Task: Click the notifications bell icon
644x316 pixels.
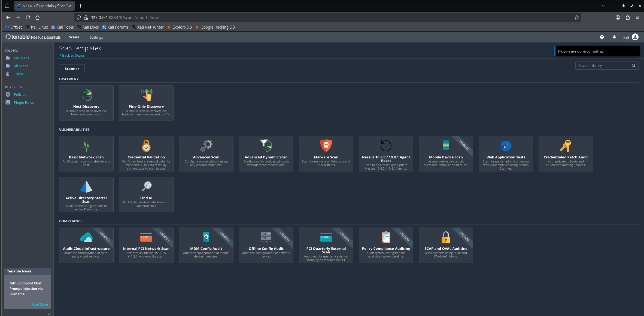Action: (x=614, y=37)
